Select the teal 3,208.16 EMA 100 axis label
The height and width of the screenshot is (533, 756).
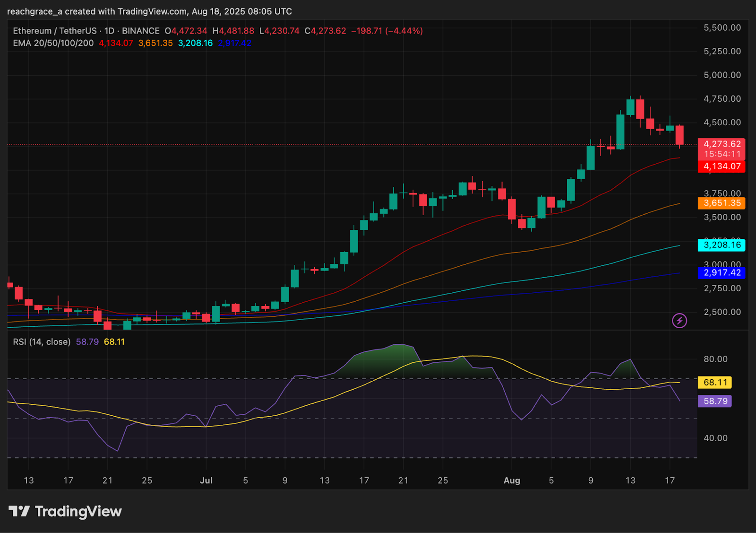click(x=722, y=245)
